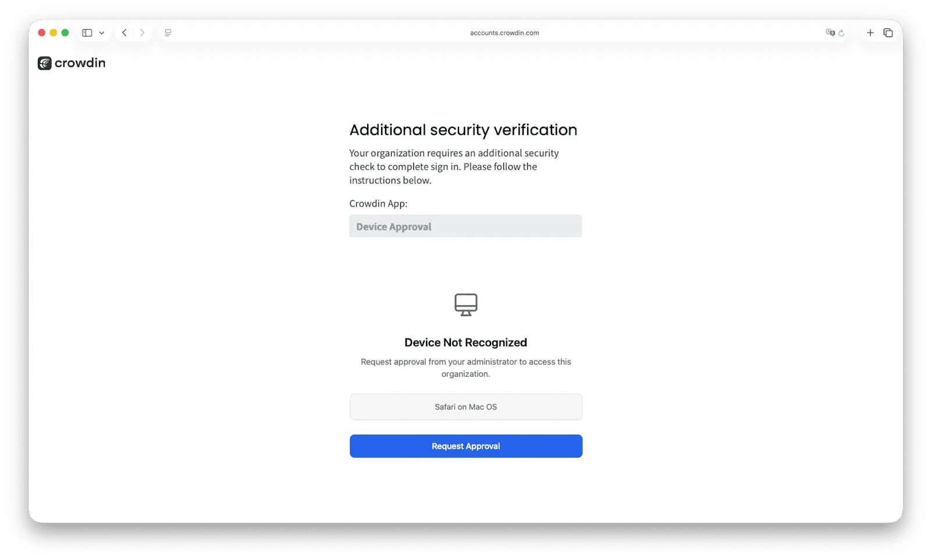Click the Crowdin App label
This screenshot has width=931, height=560.
tap(378, 204)
